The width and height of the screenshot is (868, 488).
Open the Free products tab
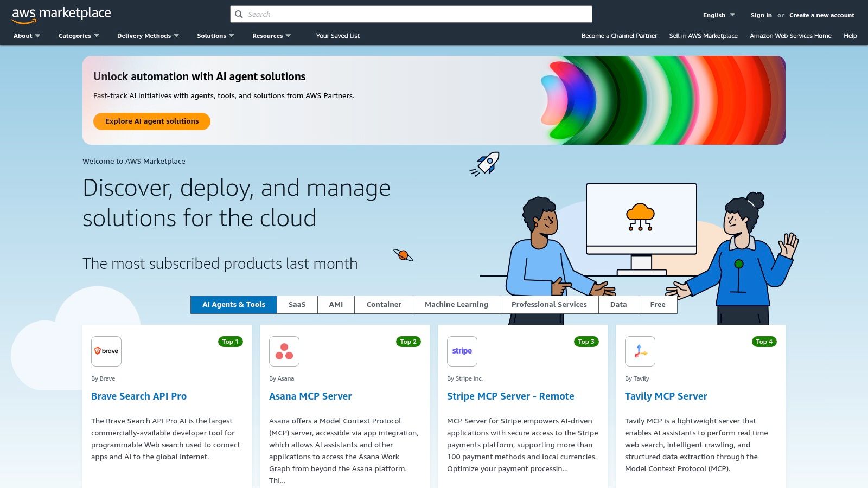658,304
